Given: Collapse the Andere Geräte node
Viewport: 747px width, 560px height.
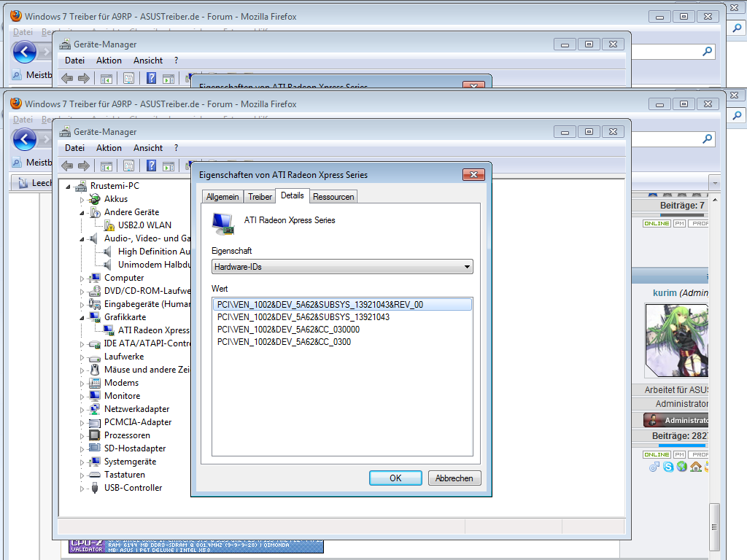Looking at the screenshot, I should point(82,212).
